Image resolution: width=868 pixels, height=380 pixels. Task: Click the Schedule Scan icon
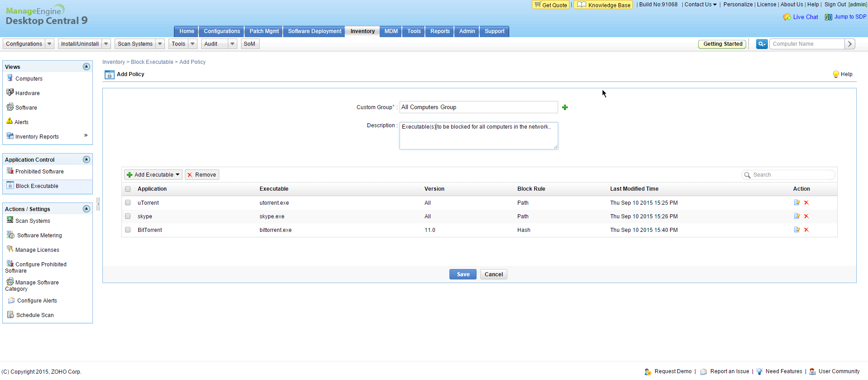pyautogui.click(x=10, y=314)
